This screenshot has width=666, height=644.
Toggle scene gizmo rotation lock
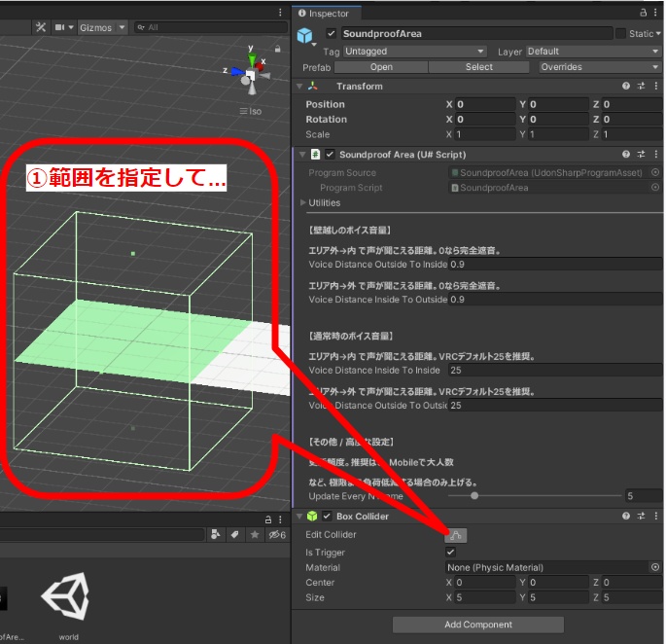(277, 50)
